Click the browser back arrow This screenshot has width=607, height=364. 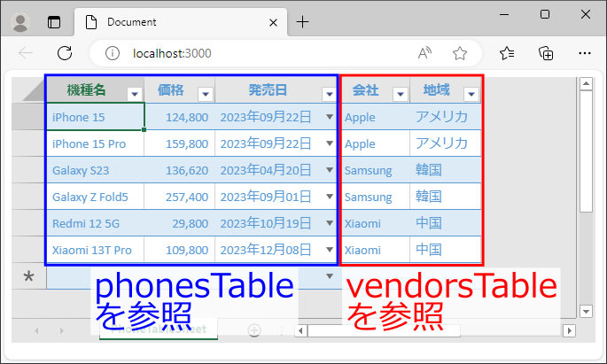tap(26, 53)
